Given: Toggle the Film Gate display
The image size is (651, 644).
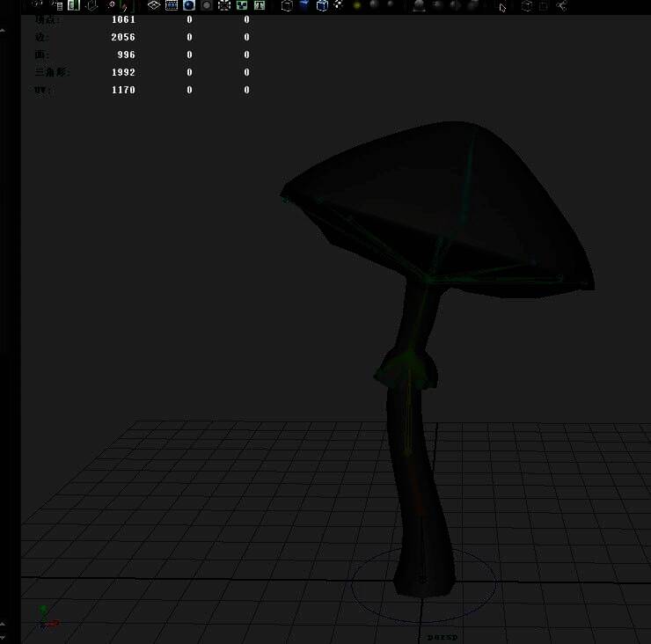Looking at the screenshot, I should [x=172, y=5].
